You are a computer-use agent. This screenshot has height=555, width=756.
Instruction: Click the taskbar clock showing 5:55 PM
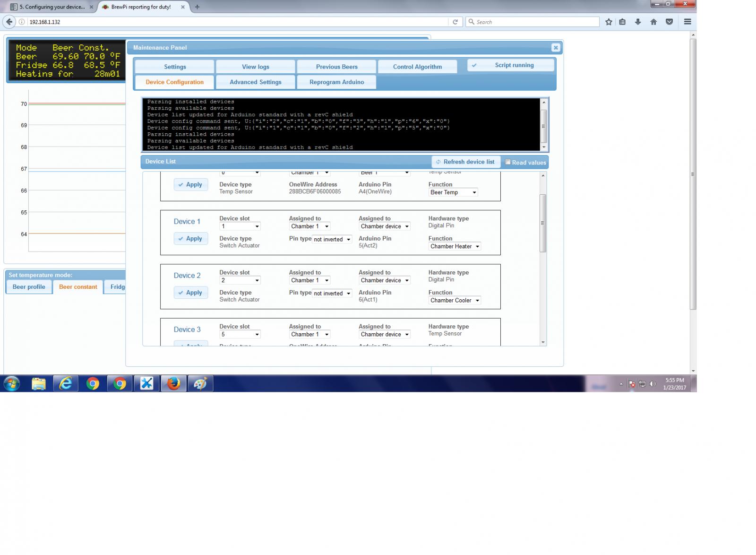click(675, 383)
